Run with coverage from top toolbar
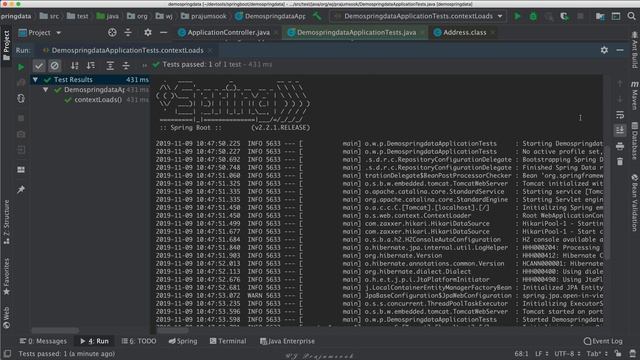 tap(564, 16)
